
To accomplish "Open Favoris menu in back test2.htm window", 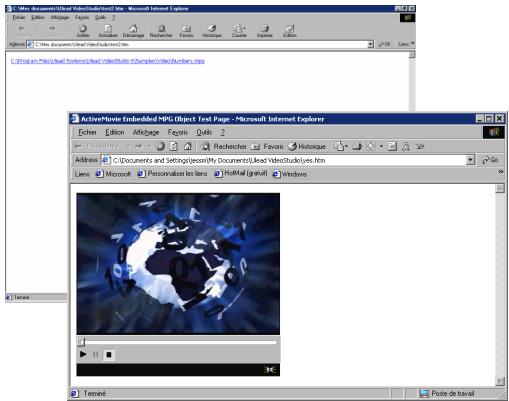I will coord(82,17).
